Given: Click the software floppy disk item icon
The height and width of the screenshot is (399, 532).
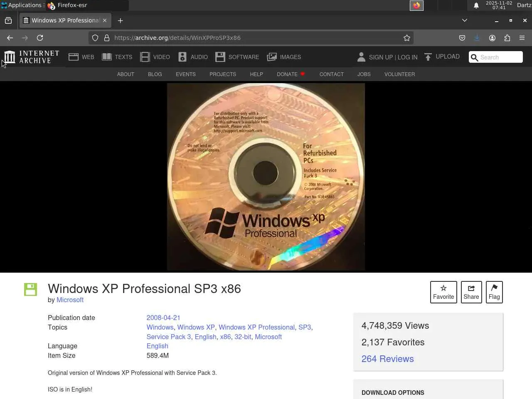Looking at the screenshot, I should pos(30,289).
